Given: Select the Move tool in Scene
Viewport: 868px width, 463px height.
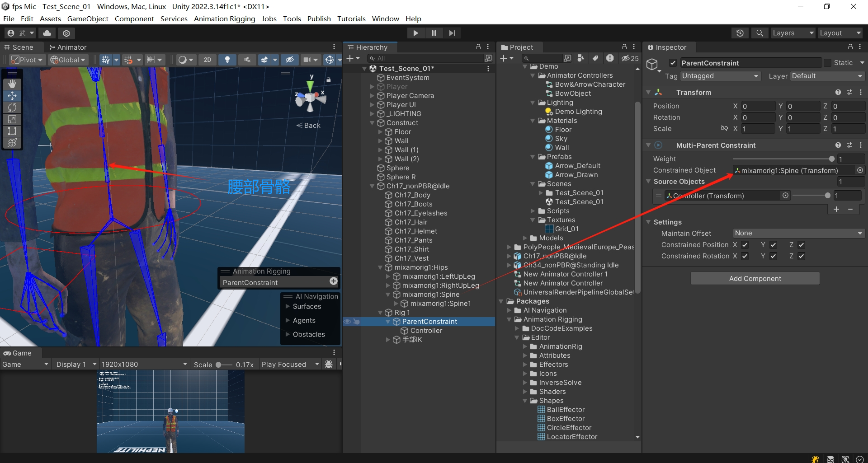Looking at the screenshot, I should coord(12,96).
